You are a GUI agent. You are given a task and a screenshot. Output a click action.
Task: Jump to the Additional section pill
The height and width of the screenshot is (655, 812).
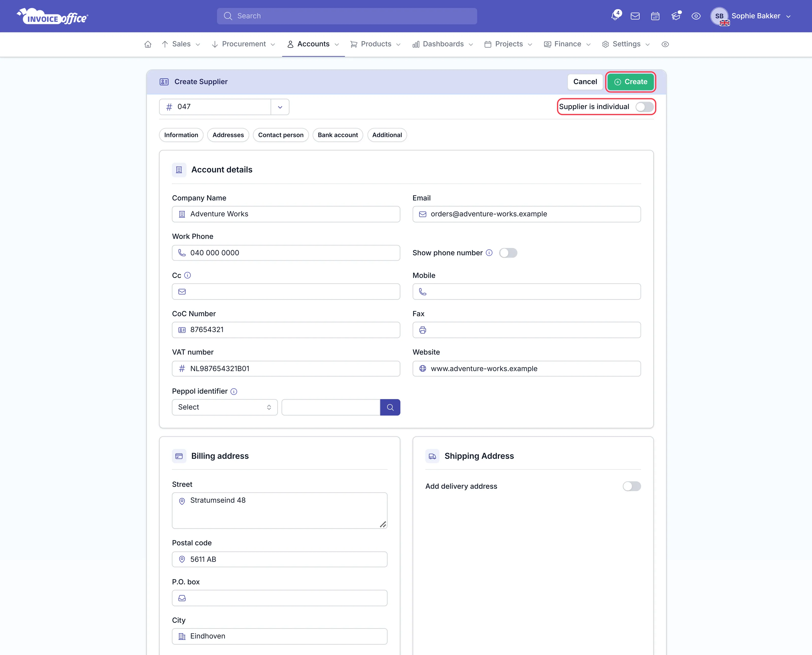[387, 135]
